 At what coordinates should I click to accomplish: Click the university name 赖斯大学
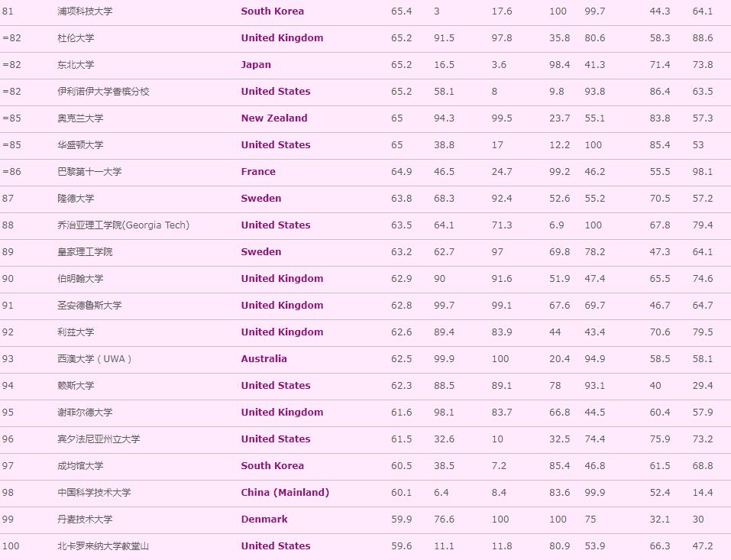click(76, 386)
